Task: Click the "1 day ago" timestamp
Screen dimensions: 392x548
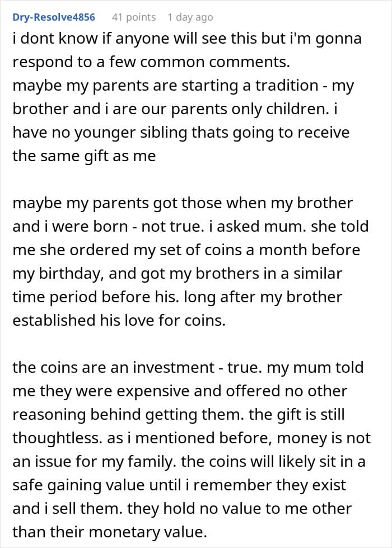Action: (190, 17)
